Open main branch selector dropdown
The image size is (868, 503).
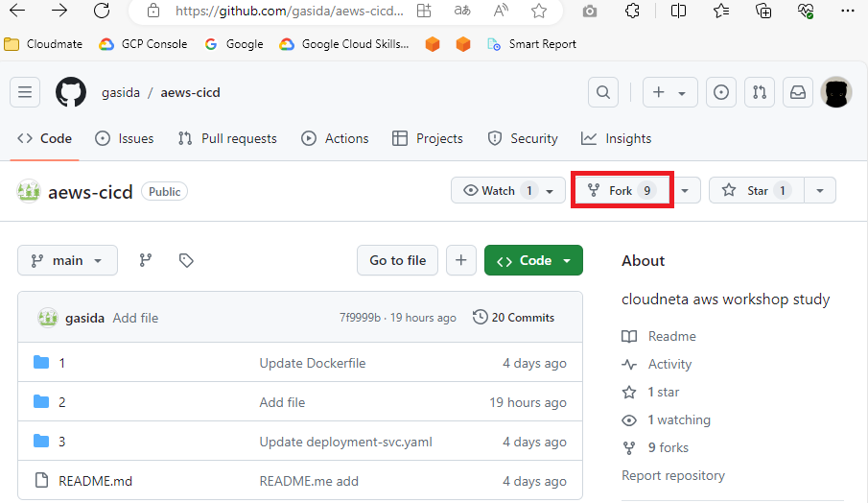[x=67, y=260]
